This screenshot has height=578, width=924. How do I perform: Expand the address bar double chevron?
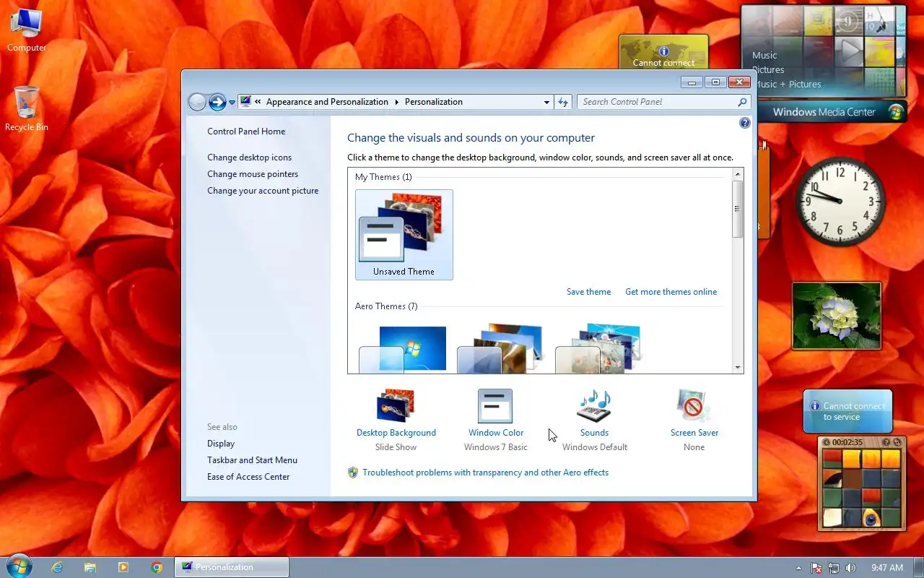pyautogui.click(x=258, y=103)
